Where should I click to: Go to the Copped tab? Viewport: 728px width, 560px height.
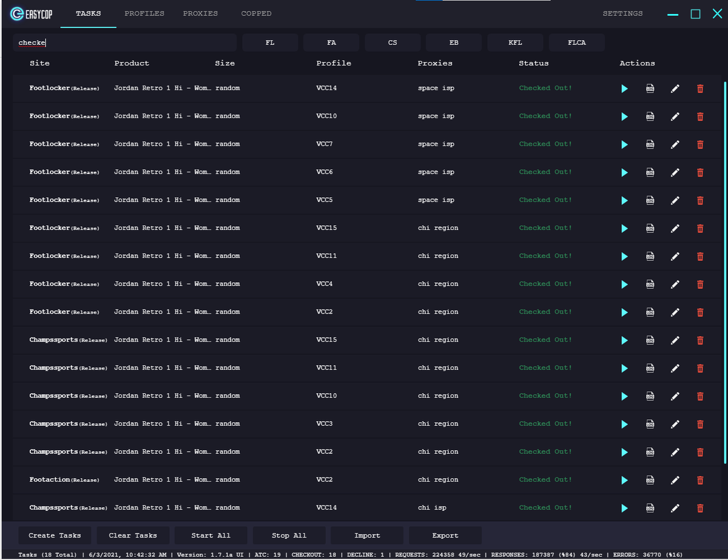256,13
